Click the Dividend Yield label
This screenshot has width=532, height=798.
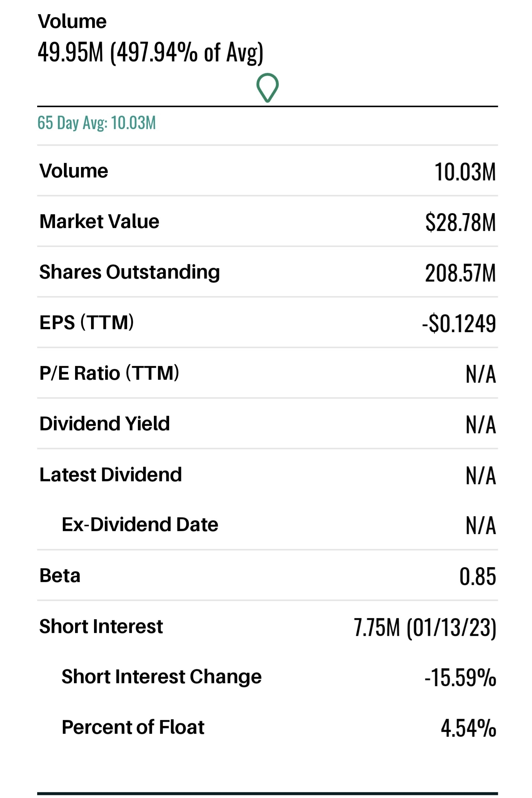click(x=104, y=424)
